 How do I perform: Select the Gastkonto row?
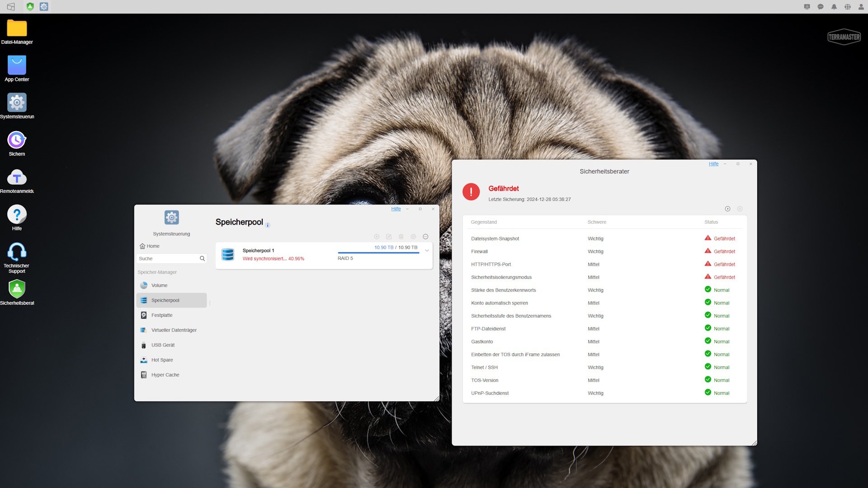coord(604,342)
